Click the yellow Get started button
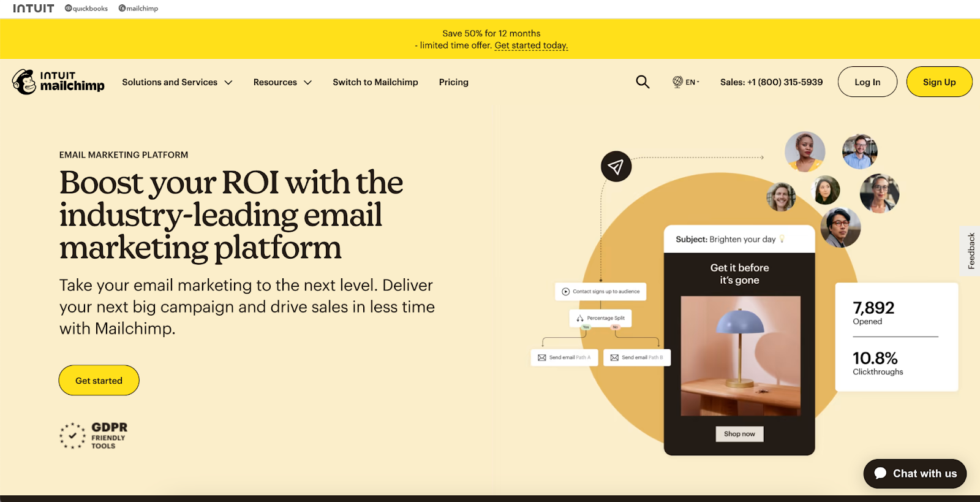The width and height of the screenshot is (980, 502). click(99, 381)
